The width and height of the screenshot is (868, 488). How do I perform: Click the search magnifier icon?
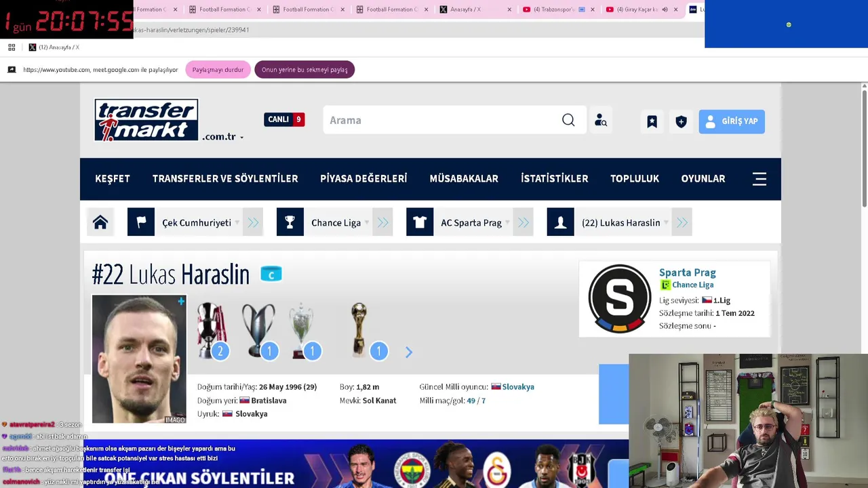(568, 120)
